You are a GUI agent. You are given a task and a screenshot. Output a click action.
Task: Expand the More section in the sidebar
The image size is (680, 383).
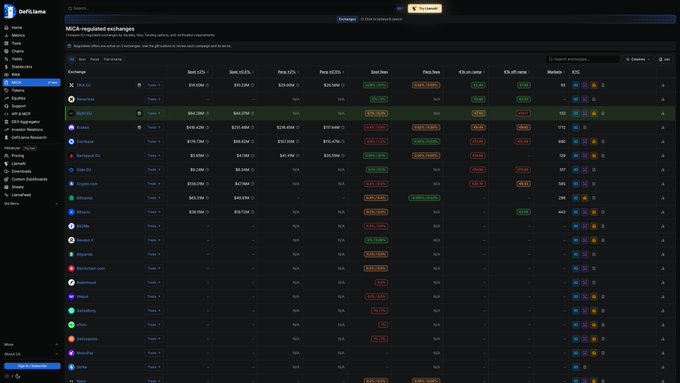tap(31, 344)
